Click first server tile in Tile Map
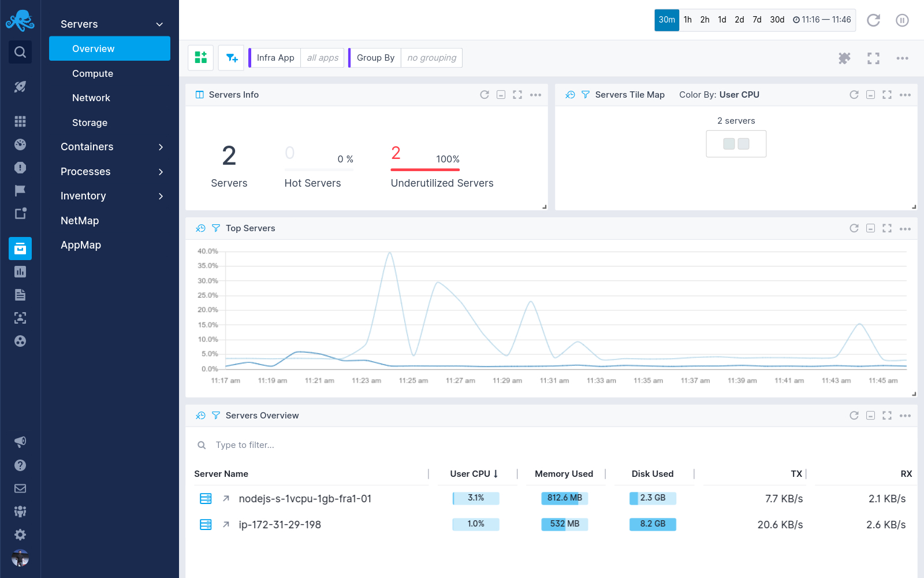This screenshot has width=924, height=578. [x=729, y=144]
